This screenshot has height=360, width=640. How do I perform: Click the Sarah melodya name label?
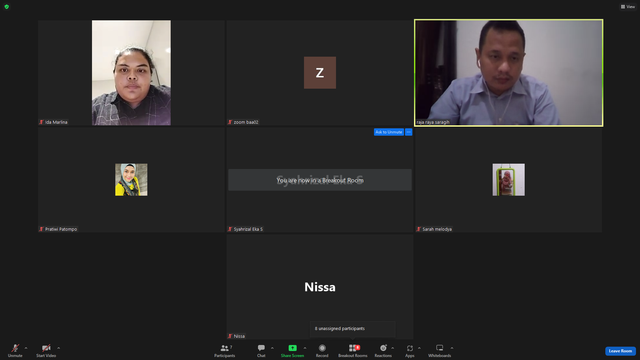tap(437, 229)
